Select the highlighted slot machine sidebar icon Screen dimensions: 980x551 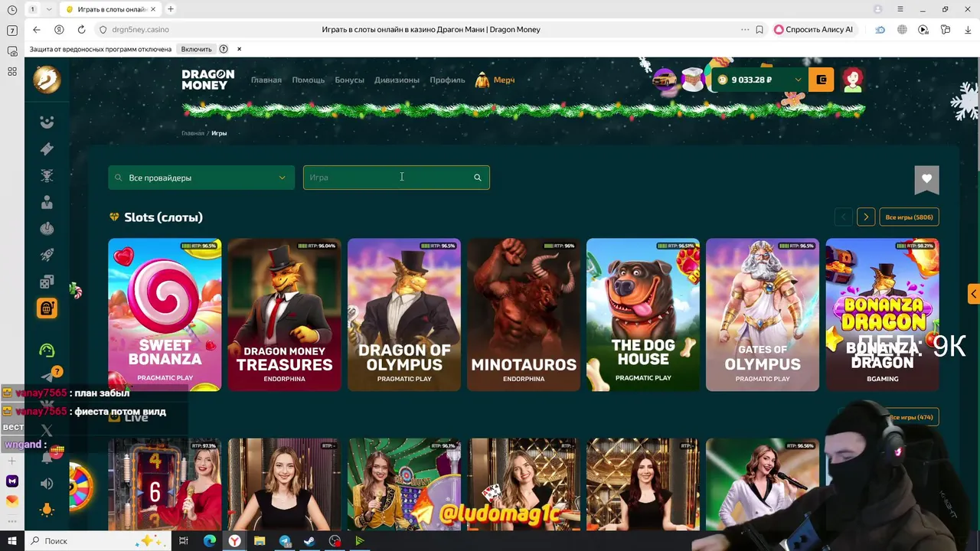coord(47,308)
